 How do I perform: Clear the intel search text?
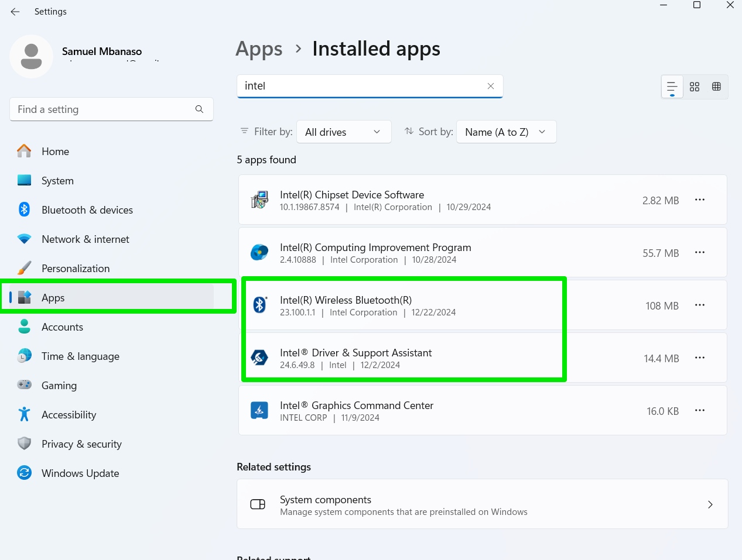coord(491,86)
